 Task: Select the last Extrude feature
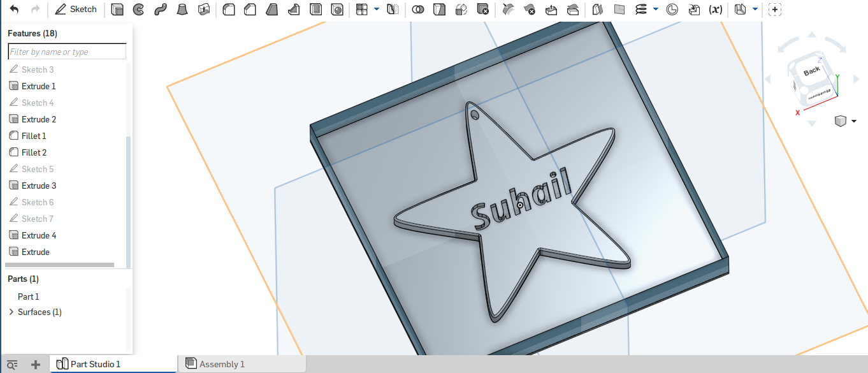point(36,252)
